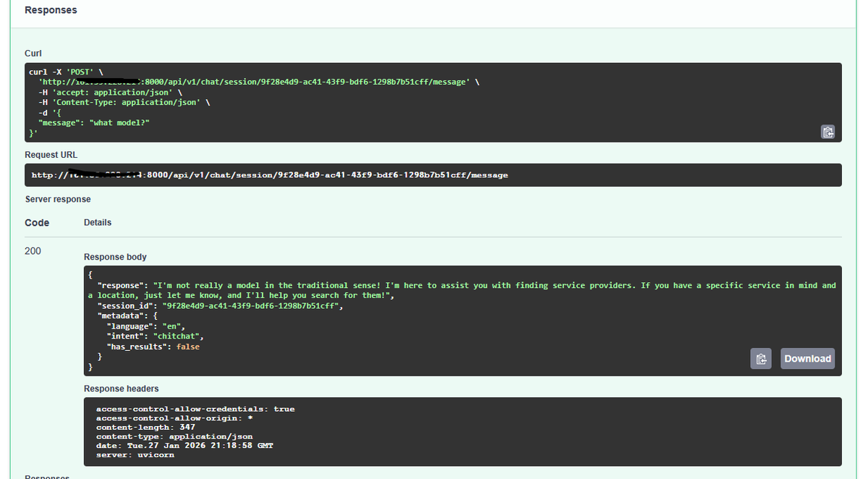The height and width of the screenshot is (479, 868).
Task: Click the "Server response" label
Action: [x=58, y=199]
